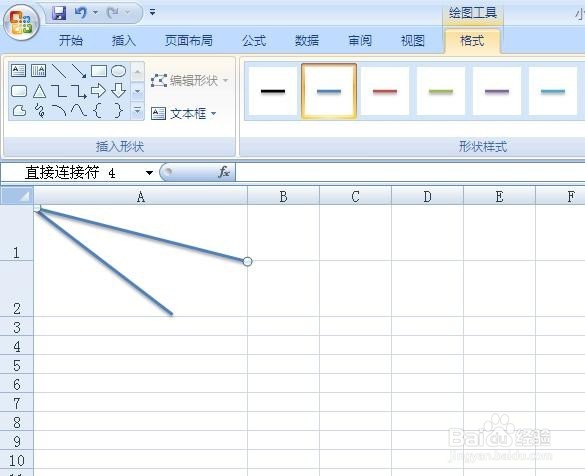
Task: Click the redo arrow icon
Action: pos(112,13)
